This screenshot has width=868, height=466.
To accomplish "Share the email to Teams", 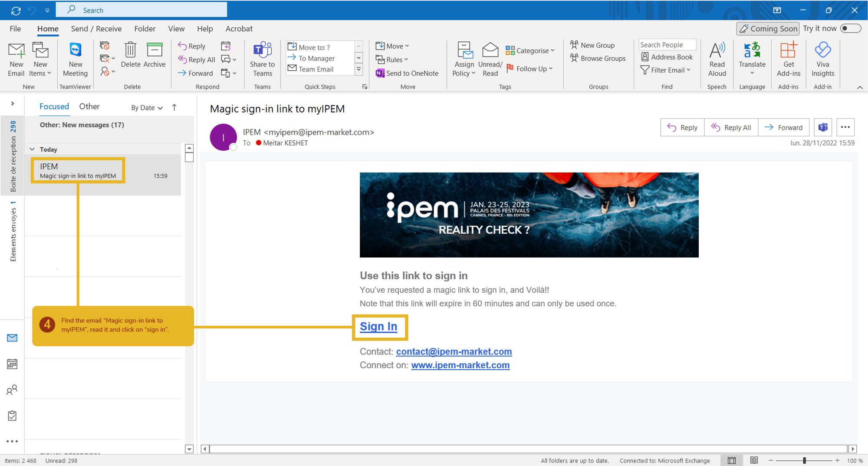I will 262,59.
